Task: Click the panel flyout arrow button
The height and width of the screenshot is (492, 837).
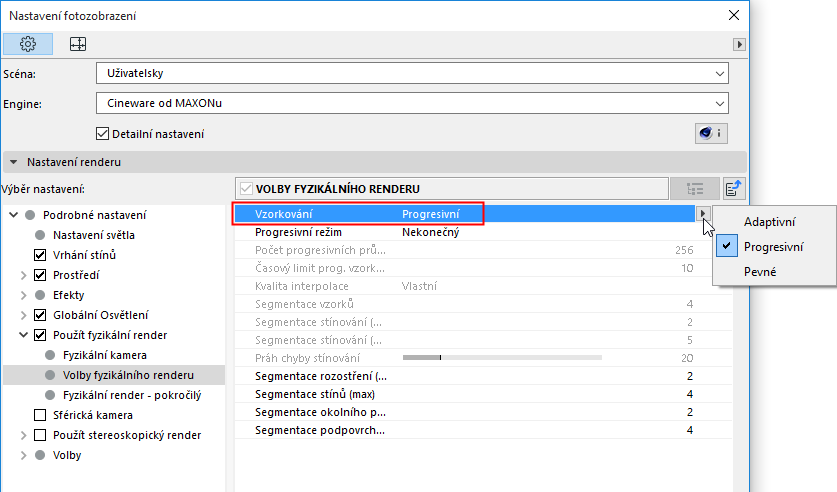Action: 739,44
